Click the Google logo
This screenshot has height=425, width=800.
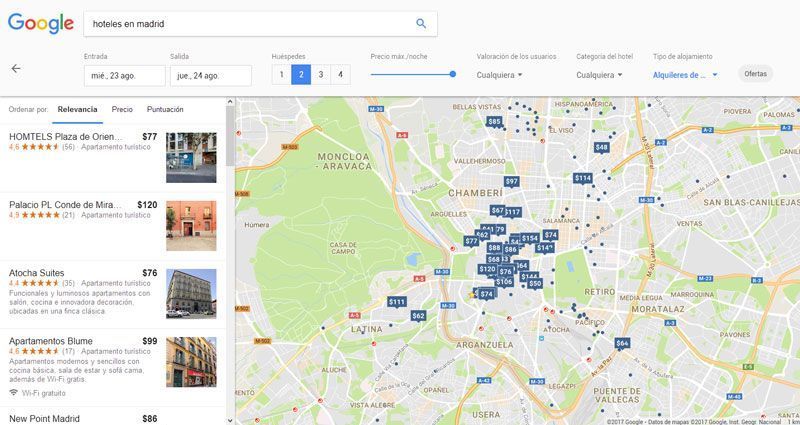(41, 23)
